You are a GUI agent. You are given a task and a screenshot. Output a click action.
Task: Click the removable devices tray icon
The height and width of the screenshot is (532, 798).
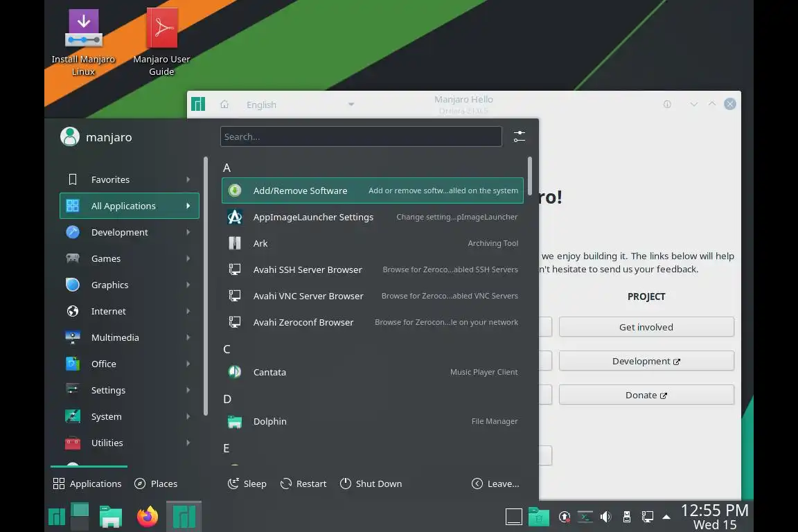point(627,517)
